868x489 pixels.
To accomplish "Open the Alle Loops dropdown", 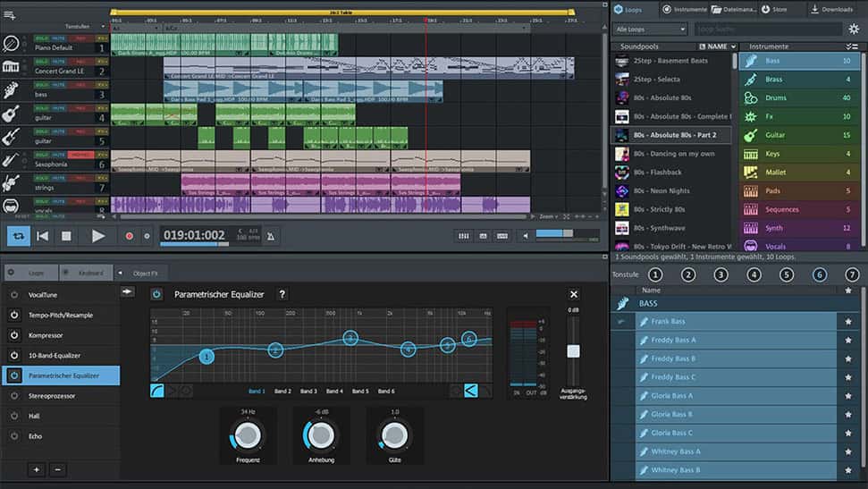I will (649, 29).
